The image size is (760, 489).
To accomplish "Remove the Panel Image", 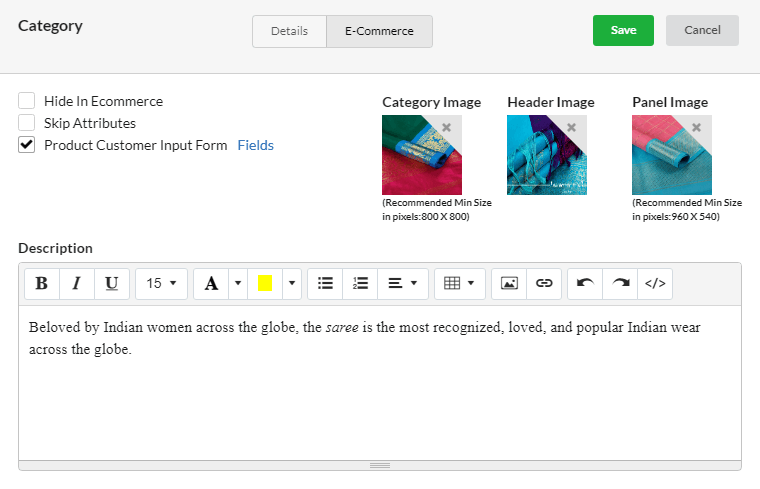I will pos(697,127).
